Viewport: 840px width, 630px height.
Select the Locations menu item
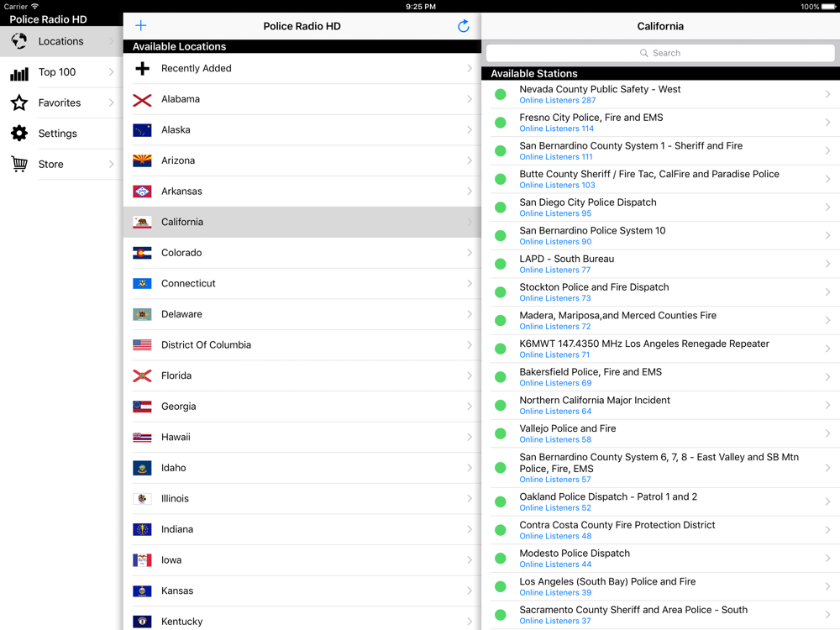pos(61,41)
